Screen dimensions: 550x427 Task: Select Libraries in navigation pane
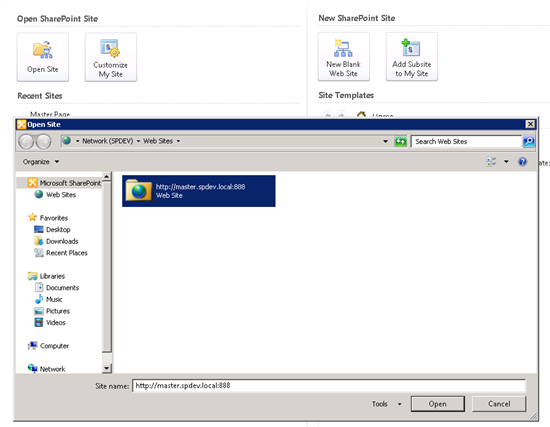tap(46, 276)
